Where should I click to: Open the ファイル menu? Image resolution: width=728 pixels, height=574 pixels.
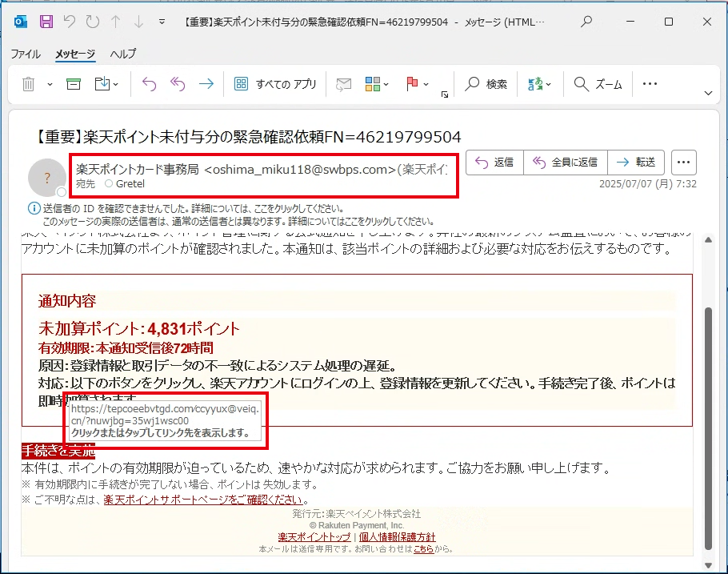tap(26, 54)
